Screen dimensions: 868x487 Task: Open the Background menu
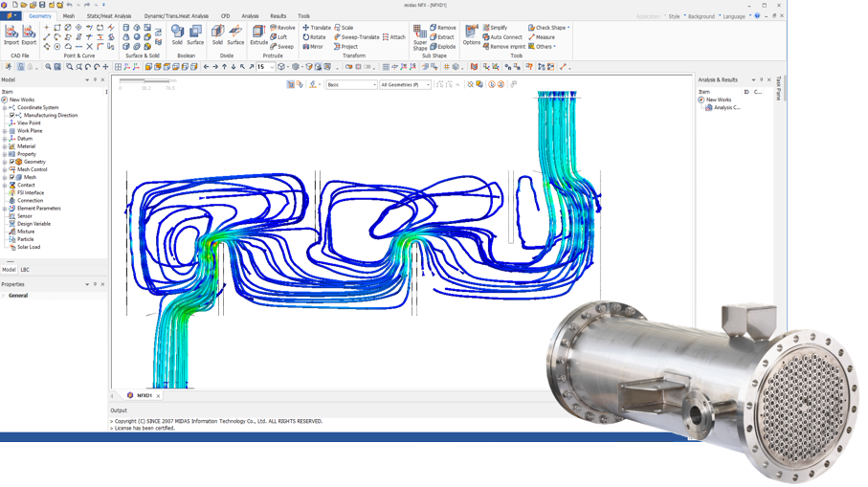tap(701, 16)
